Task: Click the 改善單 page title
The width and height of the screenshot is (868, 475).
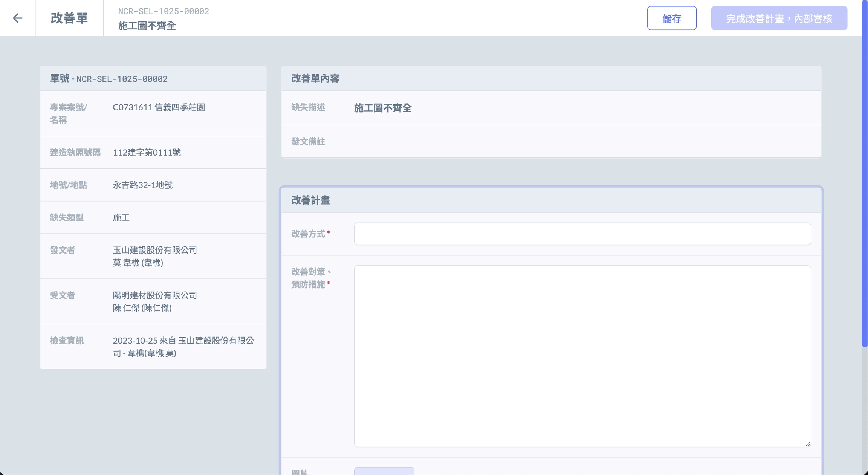Action: pyautogui.click(x=69, y=18)
